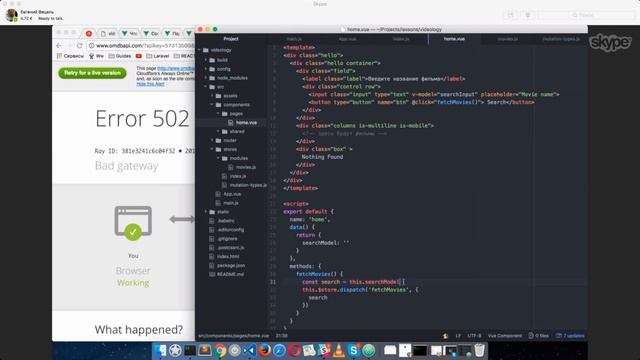Screen dimensions: 640x360
Task: Click the site info icon in Chrome address bar
Action: click(91, 46)
